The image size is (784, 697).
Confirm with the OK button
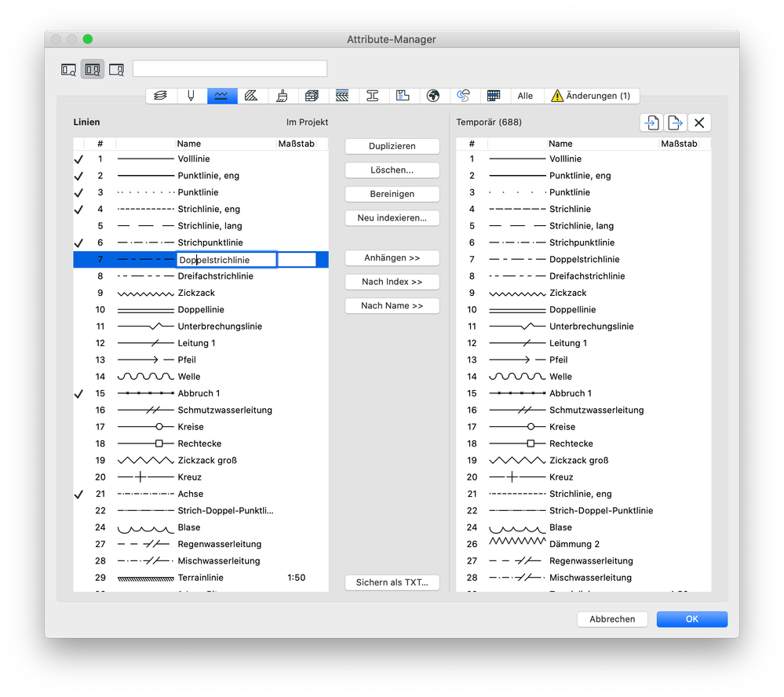(x=692, y=619)
